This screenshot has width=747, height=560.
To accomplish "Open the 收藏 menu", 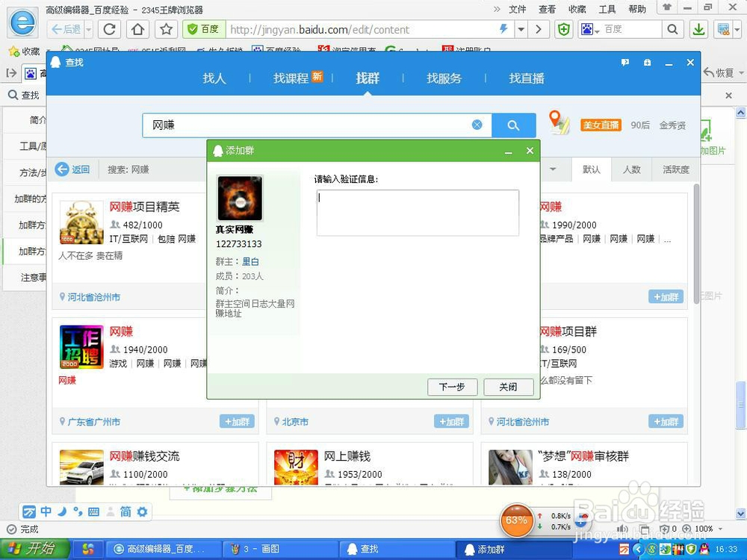I will 577,9.
